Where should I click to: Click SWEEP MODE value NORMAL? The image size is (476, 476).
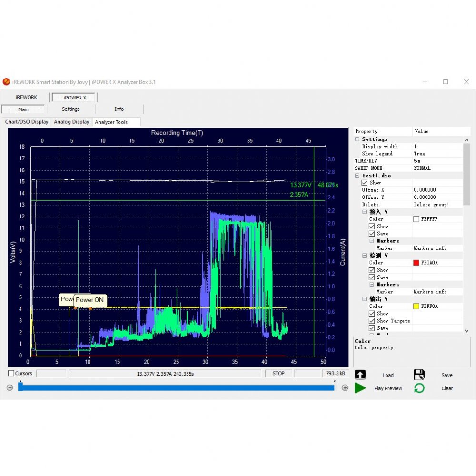[x=422, y=168]
